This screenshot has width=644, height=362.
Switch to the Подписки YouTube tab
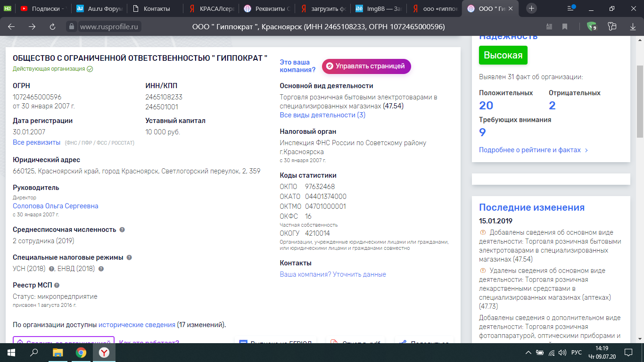coord(42,8)
